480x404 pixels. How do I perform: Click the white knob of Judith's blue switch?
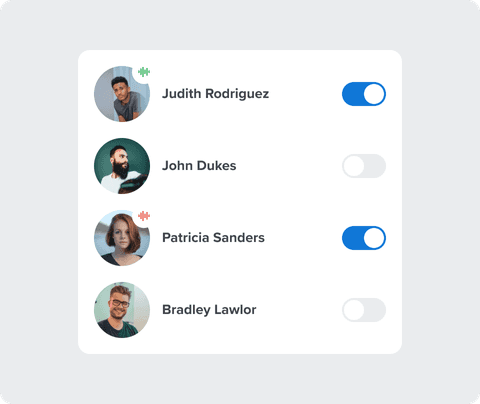pos(374,94)
